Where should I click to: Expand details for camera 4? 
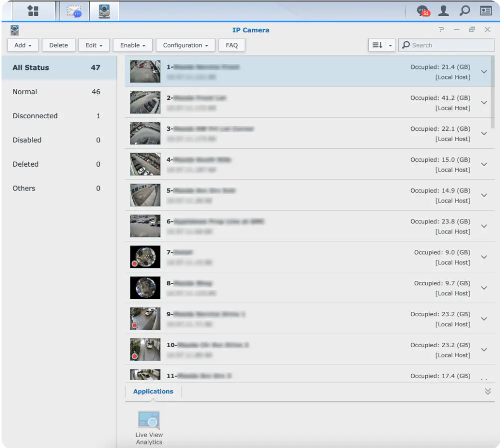coord(484,165)
